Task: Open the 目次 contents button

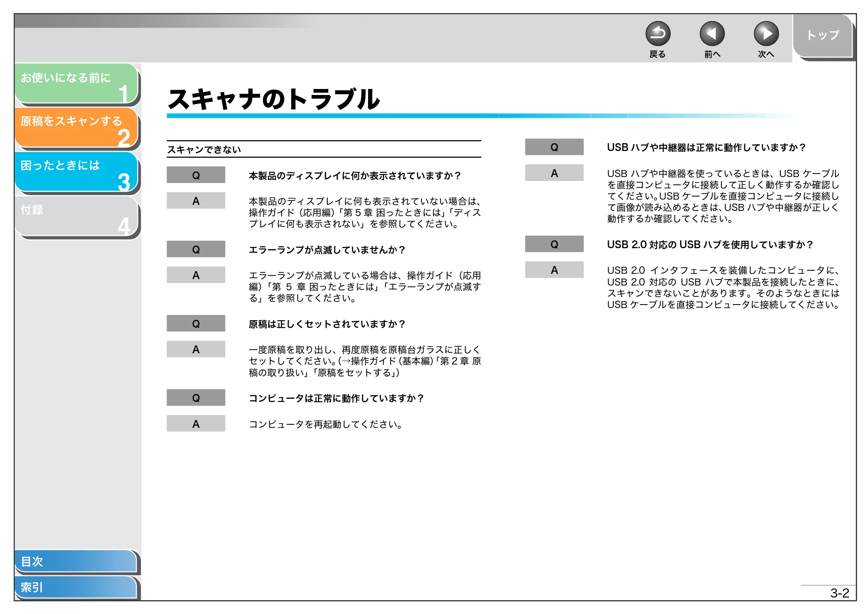Action: [76, 561]
